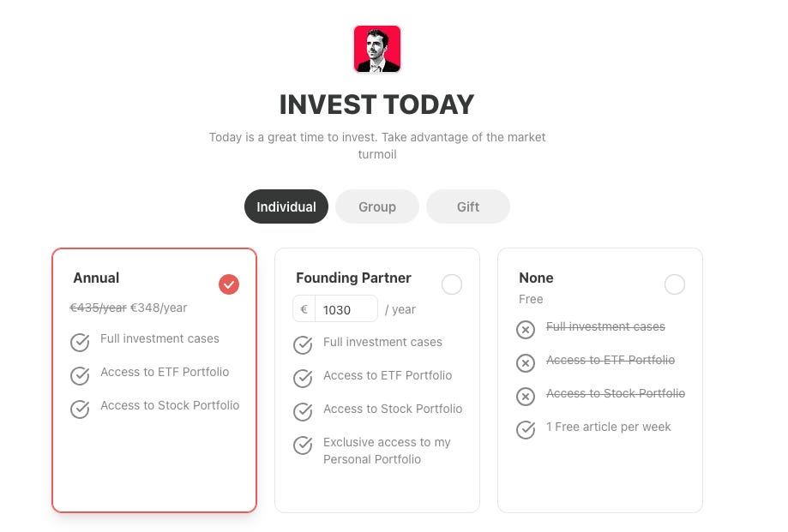Viewport: 788px width, 532px height.
Task: Click the 1030 amount input field
Action: pos(346,309)
